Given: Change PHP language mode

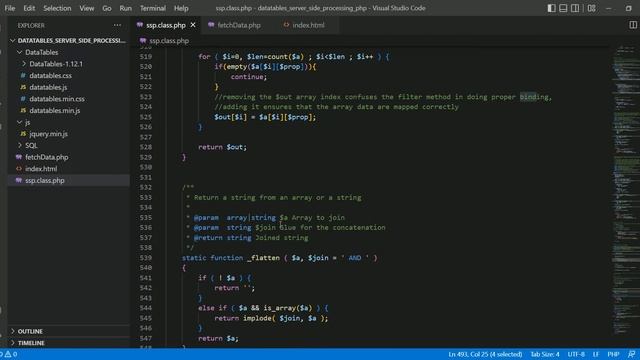Looking at the screenshot, I should click(x=613, y=354).
